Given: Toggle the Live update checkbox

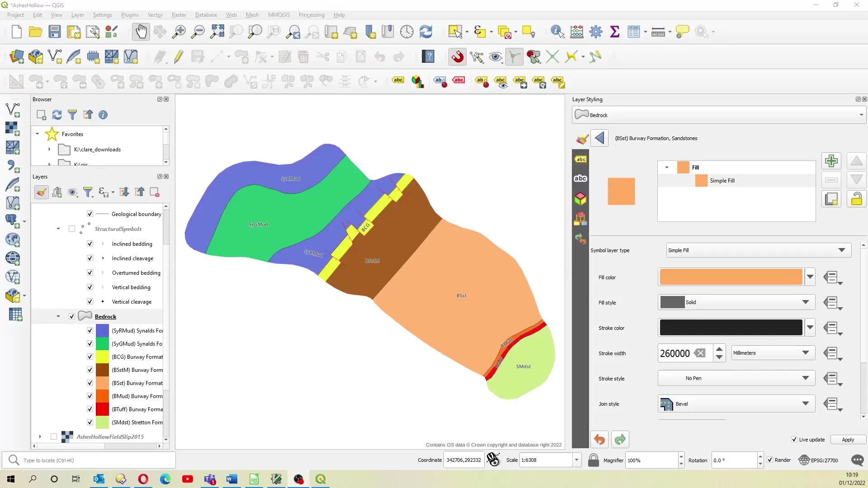Looking at the screenshot, I should (794, 440).
